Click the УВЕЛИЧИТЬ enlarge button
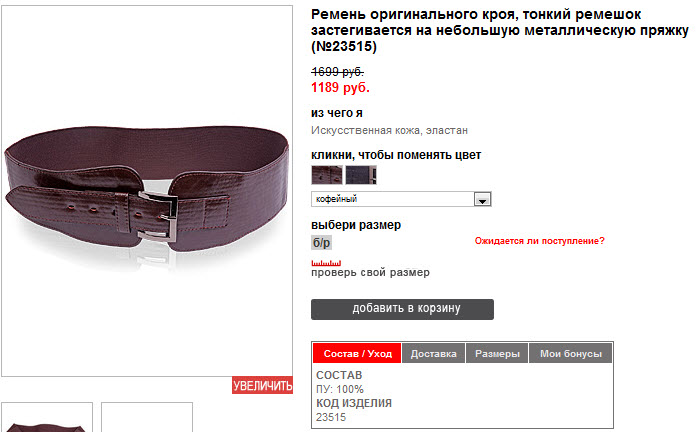Screen dimensions: 699x432 coord(262,385)
